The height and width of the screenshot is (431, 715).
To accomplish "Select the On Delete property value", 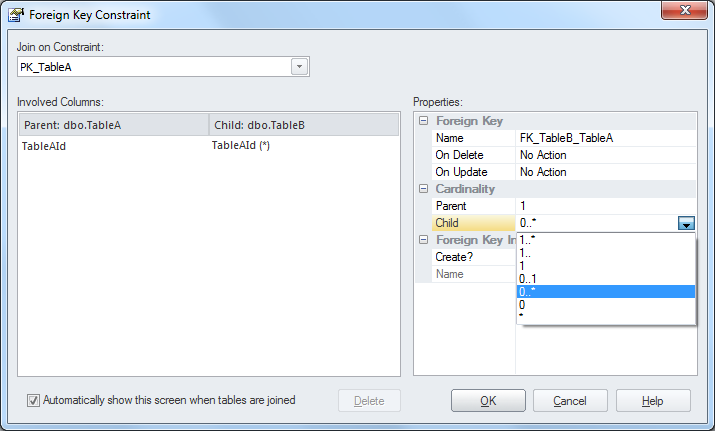I will click(x=605, y=155).
